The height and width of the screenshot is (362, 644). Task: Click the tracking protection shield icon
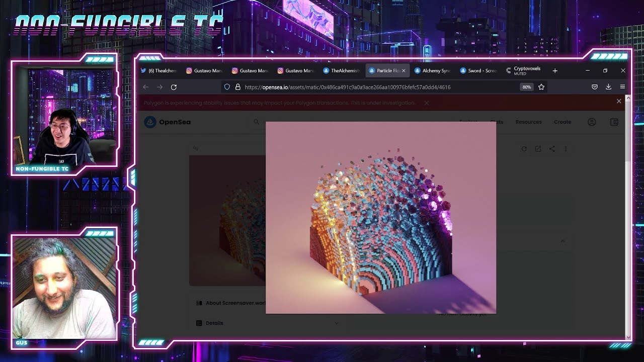tap(227, 87)
